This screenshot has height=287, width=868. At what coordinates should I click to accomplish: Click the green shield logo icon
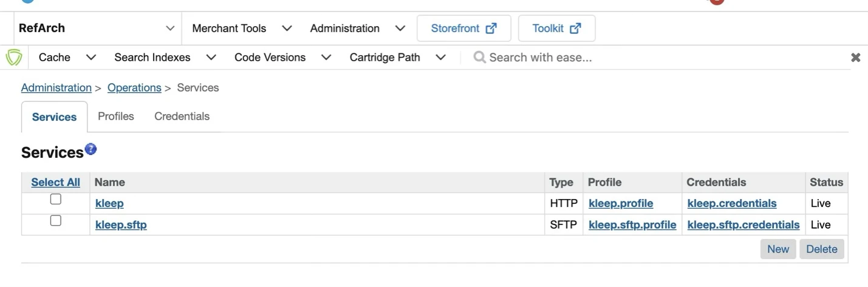(x=14, y=58)
